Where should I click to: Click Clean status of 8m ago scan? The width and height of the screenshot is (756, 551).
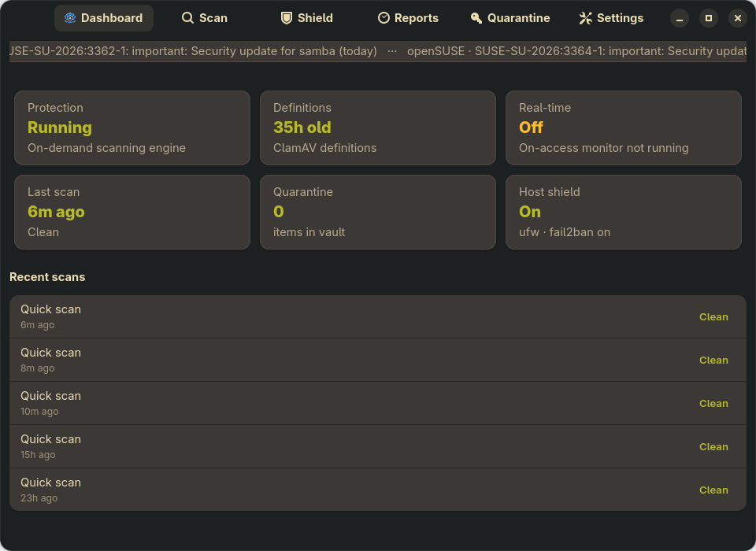click(x=713, y=360)
